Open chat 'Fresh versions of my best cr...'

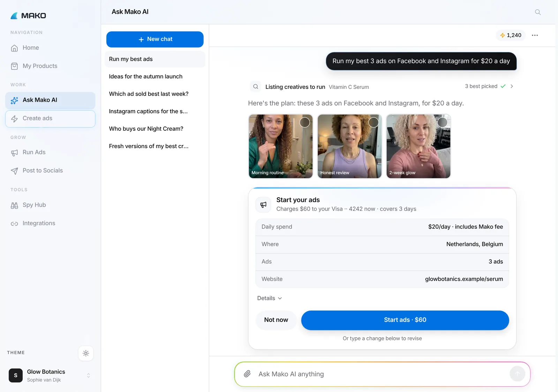(x=155, y=146)
